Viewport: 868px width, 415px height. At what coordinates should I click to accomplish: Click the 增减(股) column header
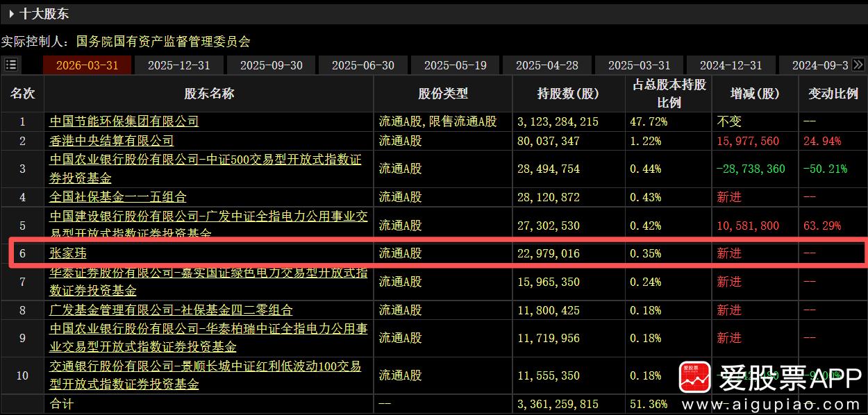click(x=755, y=94)
